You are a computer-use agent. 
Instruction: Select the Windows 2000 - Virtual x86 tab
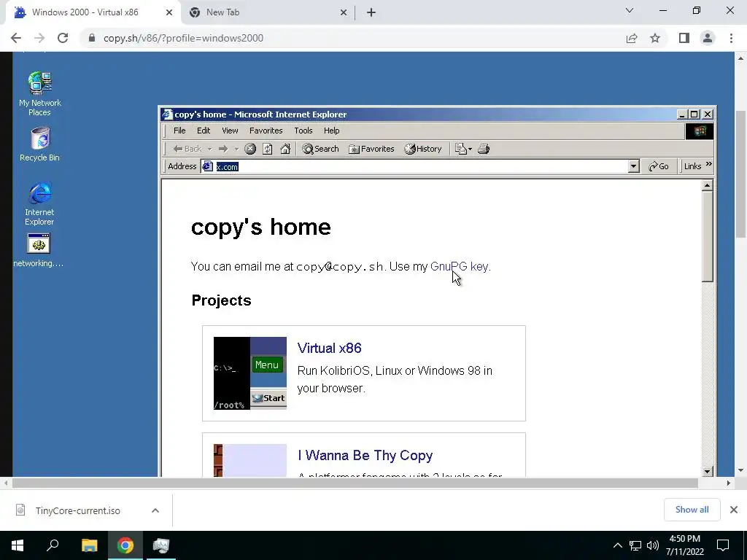[x=93, y=12]
